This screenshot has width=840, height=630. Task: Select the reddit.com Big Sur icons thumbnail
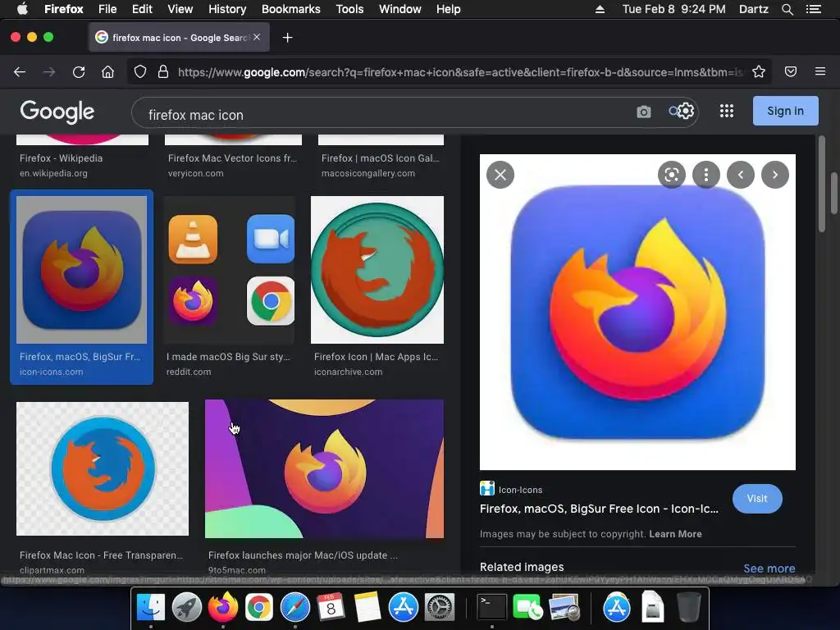231,269
